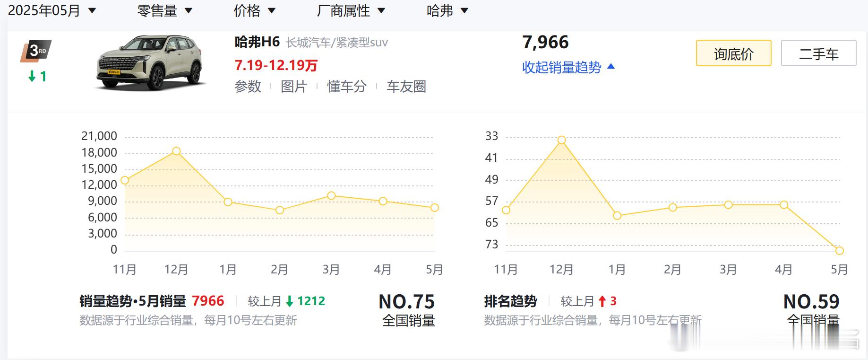Screen dimensions: 868x360
Task: Click the red up arrow beside 3
Action: tap(602, 301)
